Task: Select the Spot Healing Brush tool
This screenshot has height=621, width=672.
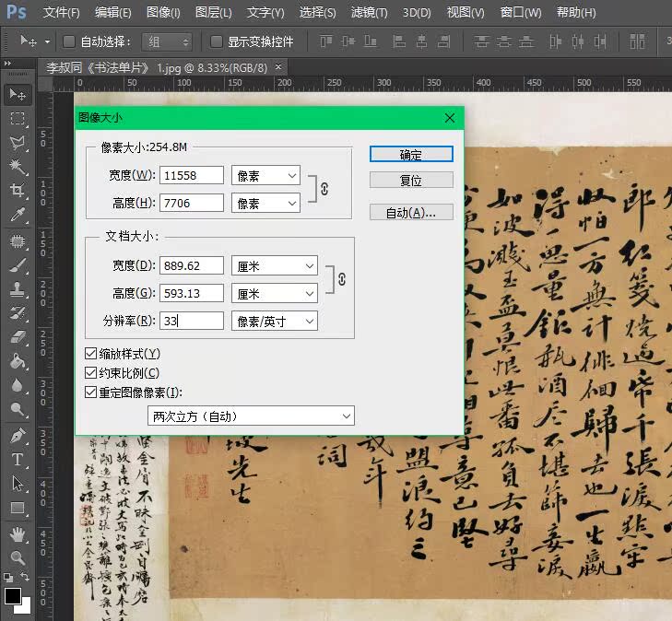Action: pos(18,241)
